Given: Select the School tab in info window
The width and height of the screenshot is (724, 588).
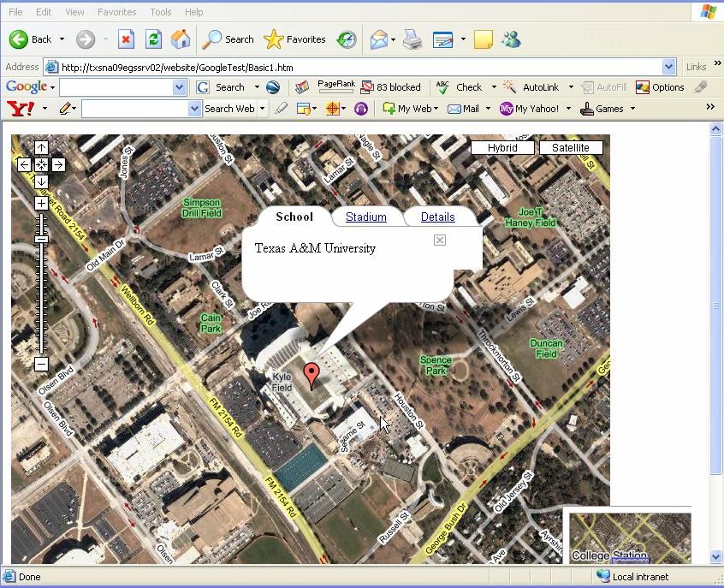Looking at the screenshot, I should coord(294,217).
